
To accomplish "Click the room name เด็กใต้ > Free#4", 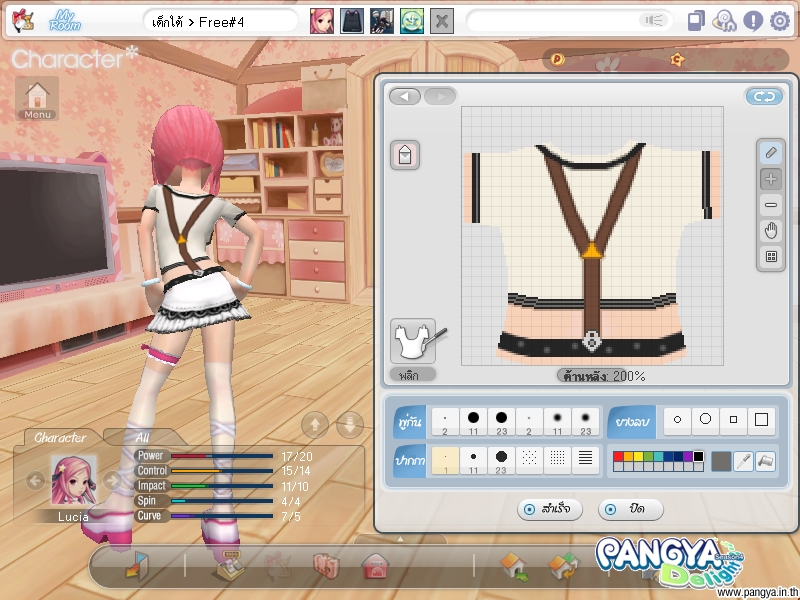I will [x=198, y=22].
